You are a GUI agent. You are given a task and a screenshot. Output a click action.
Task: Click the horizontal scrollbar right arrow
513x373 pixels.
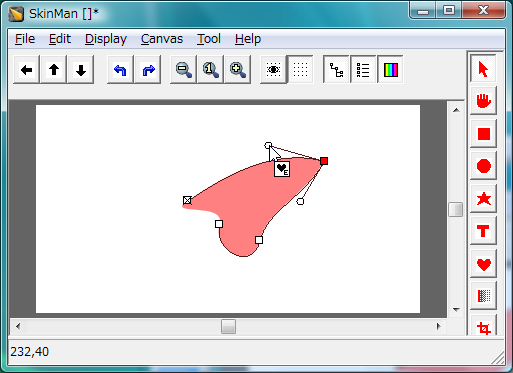point(439,326)
